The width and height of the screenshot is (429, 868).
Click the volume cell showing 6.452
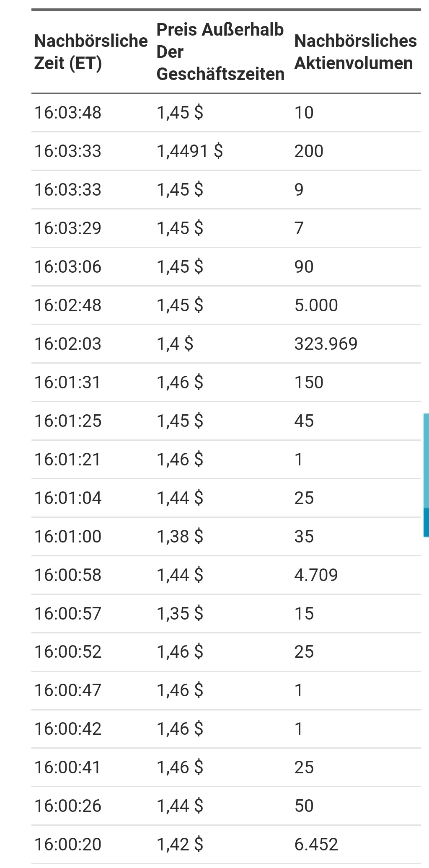click(316, 844)
